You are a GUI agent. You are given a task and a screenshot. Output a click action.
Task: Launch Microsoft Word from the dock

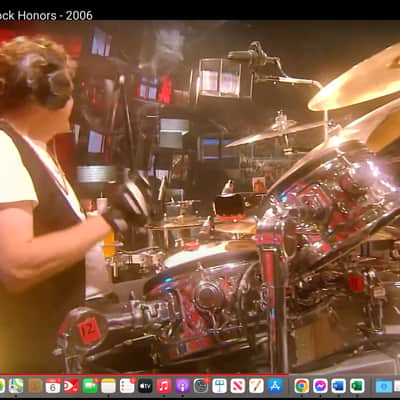[x=339, y=386]
